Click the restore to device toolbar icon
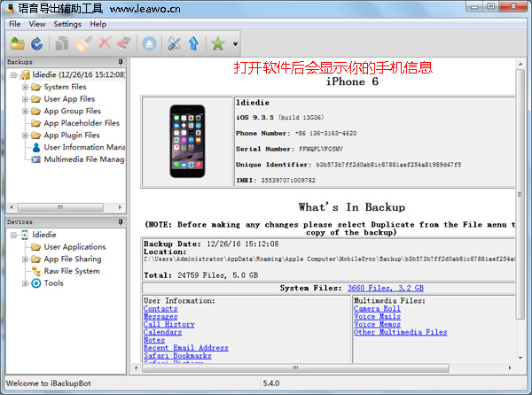 point(124,43)
